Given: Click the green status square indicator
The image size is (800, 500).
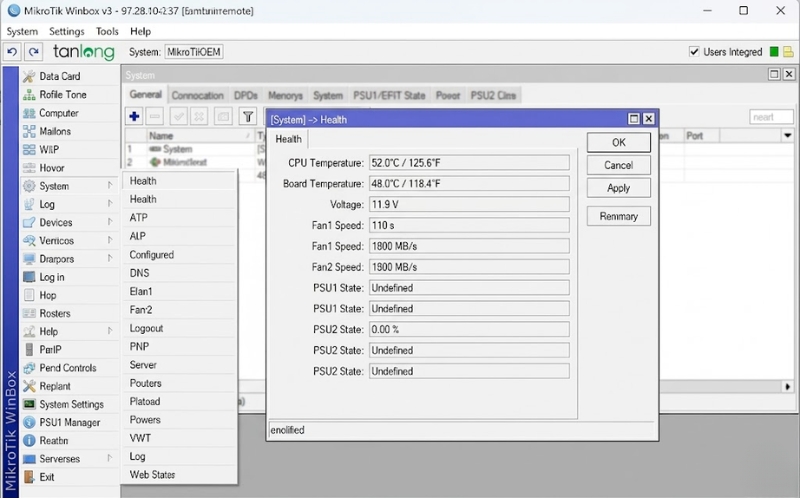Looking at the screenshot, I should (773, 52).
